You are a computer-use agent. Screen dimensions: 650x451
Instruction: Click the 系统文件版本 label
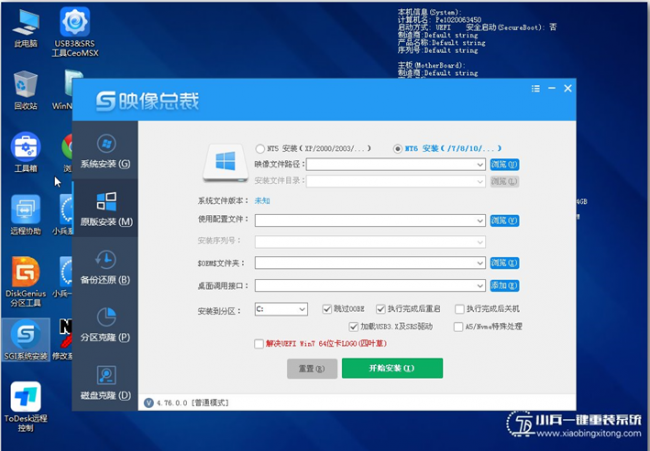click(x=222, y=201)
